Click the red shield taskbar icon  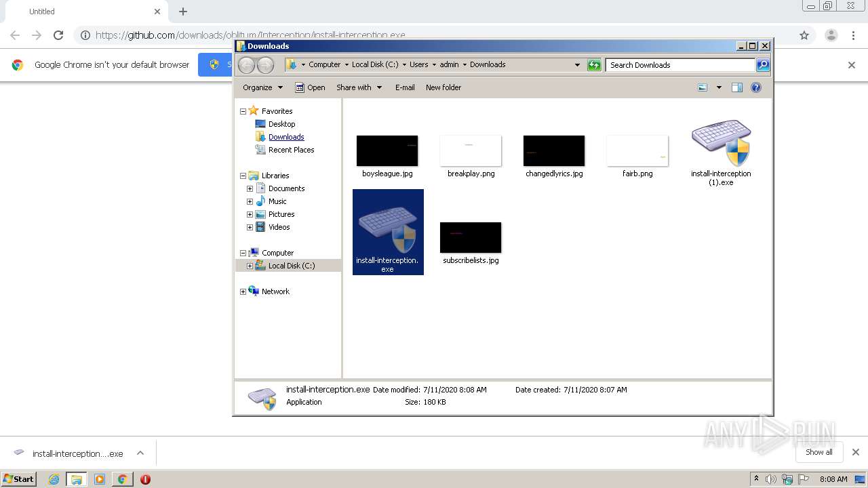coord(145,479)
